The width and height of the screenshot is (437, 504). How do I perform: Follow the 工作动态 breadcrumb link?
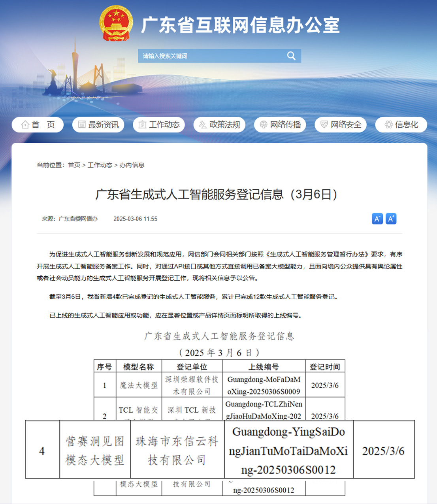100,165
